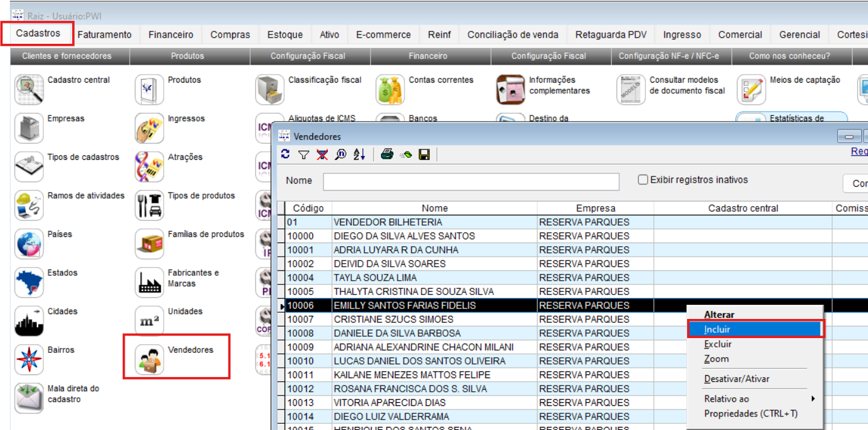Screen dimensions: 868x430
Task: Open the Vendedores icon in Produtos column
Action: coord(150,360)
